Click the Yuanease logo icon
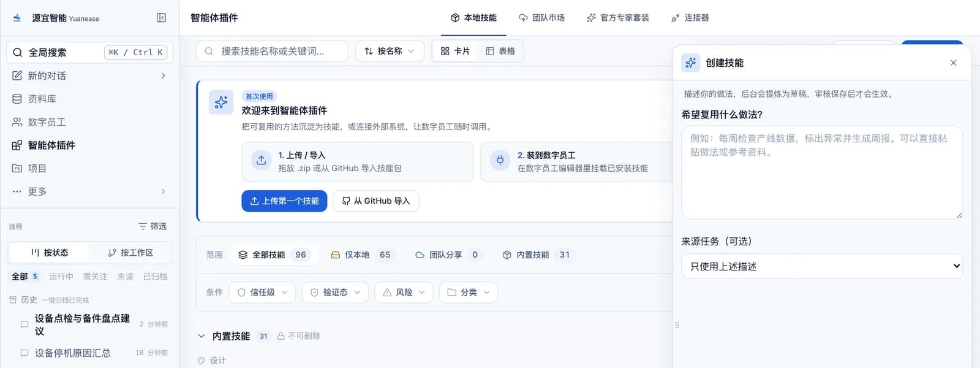The image size is (980, 368). pyautogui.click(x=17, y=18)
